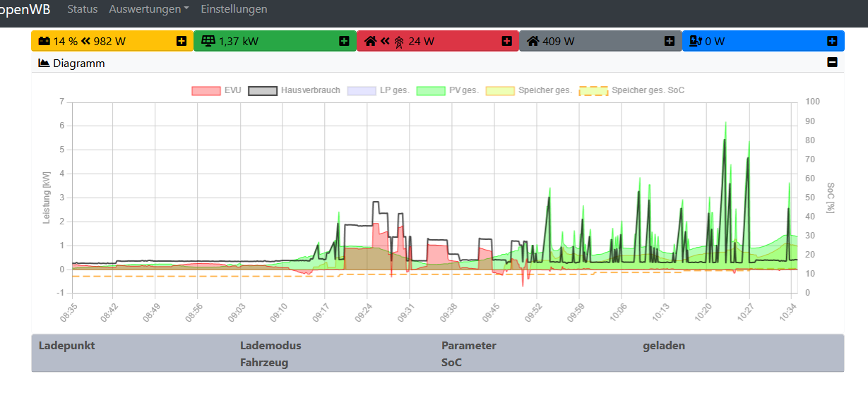Click the 0 W charge point value
The height and width of the screenshot is (393, 868).
tap(715, 41)
